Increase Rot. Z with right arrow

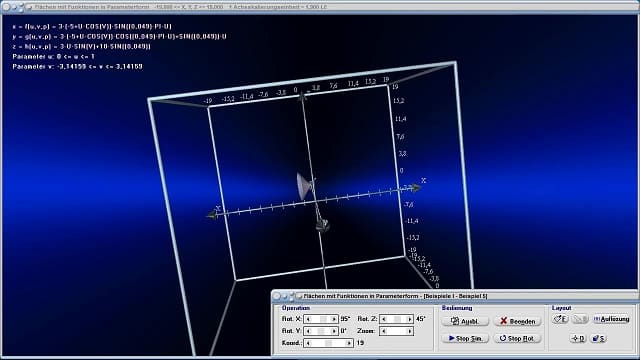[x=410, y=319]
